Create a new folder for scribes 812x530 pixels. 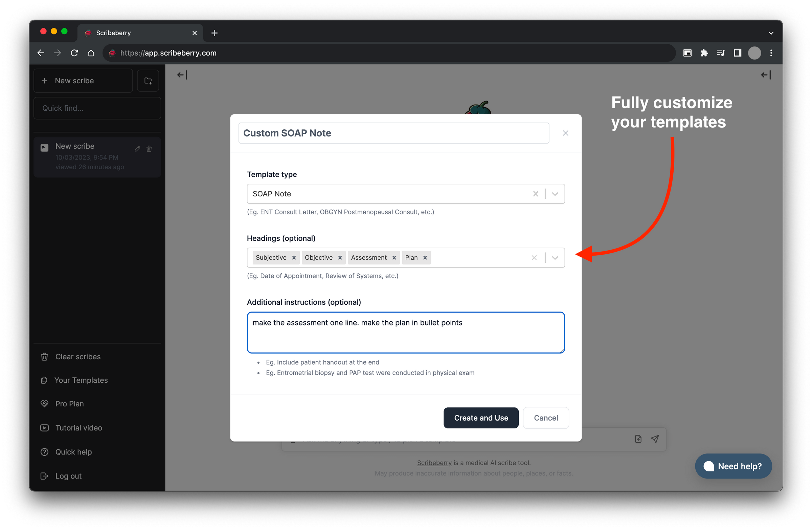click(148, 81)
